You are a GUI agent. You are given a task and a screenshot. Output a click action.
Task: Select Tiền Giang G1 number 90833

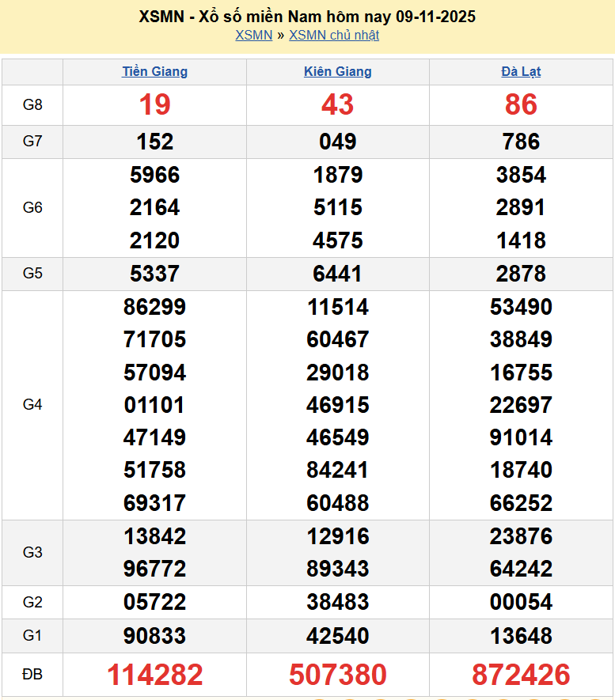click(154, 636)
